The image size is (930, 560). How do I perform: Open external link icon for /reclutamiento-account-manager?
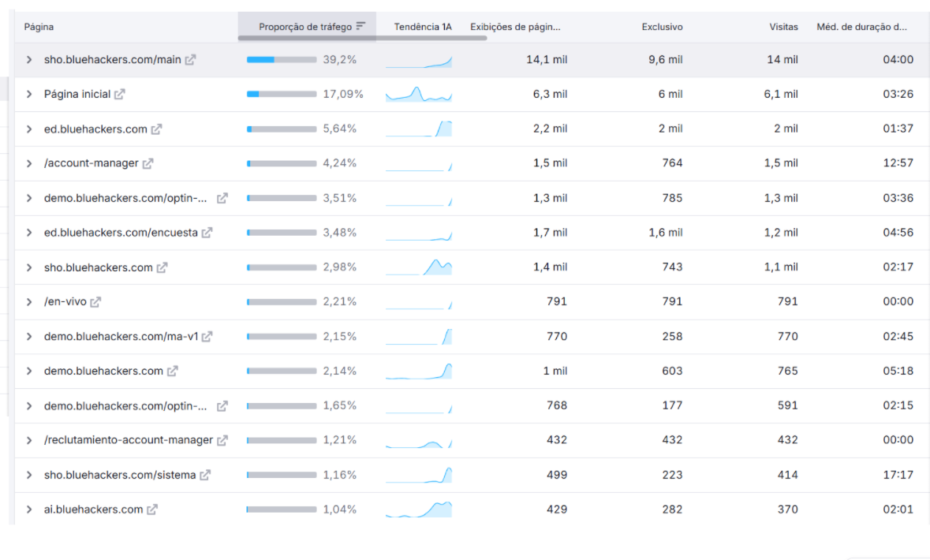coord(222,441)
